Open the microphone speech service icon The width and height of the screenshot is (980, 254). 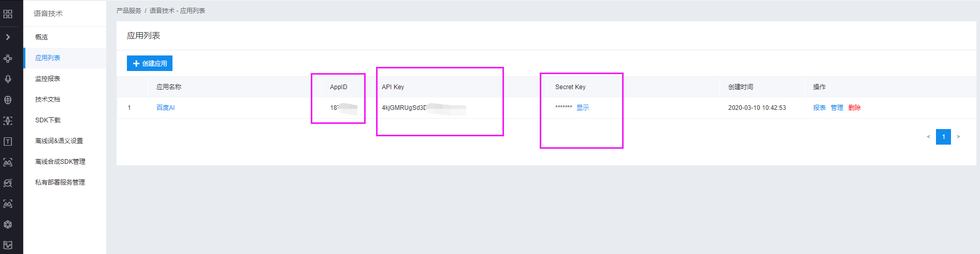pyautogui.click(x=8, y=79)
